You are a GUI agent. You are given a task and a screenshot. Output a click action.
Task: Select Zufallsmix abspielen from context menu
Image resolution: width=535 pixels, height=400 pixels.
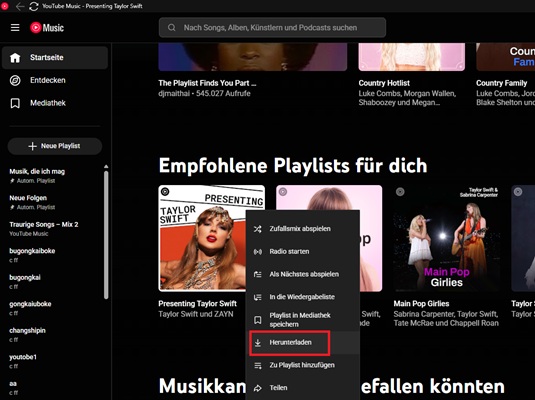(303, 229)
